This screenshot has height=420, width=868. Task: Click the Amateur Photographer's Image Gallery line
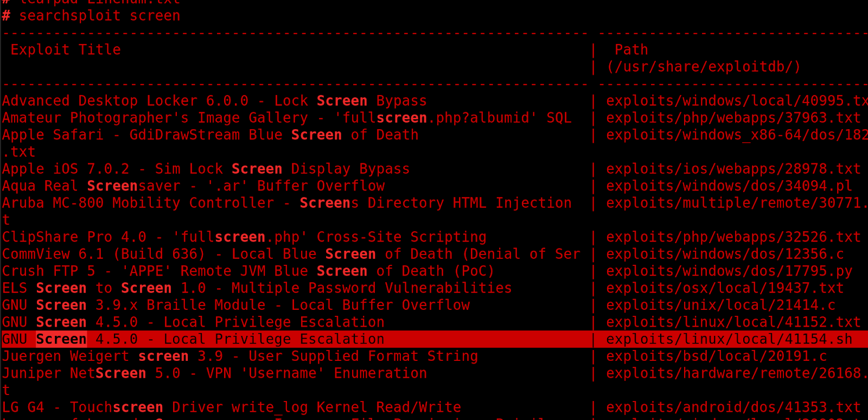coord(286,118)
